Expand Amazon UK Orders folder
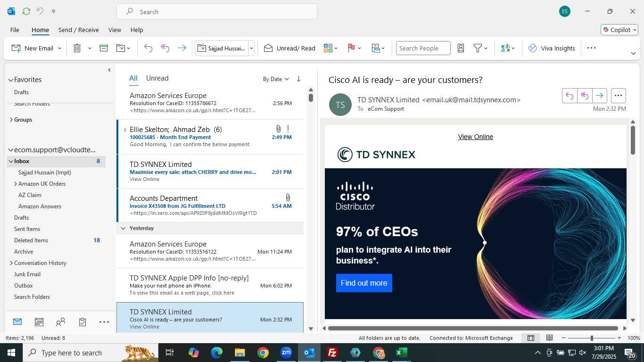 16,184
